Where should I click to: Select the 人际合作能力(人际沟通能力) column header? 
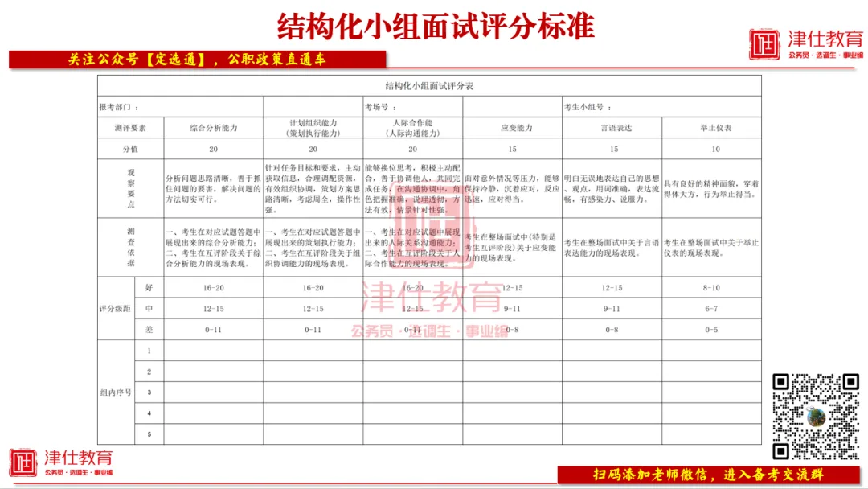(x=413, y=128)
